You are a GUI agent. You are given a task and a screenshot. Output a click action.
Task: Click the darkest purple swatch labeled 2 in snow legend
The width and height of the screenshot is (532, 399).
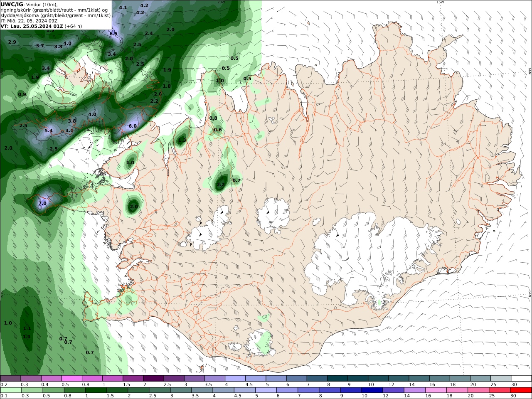click(x=153, y=378)
